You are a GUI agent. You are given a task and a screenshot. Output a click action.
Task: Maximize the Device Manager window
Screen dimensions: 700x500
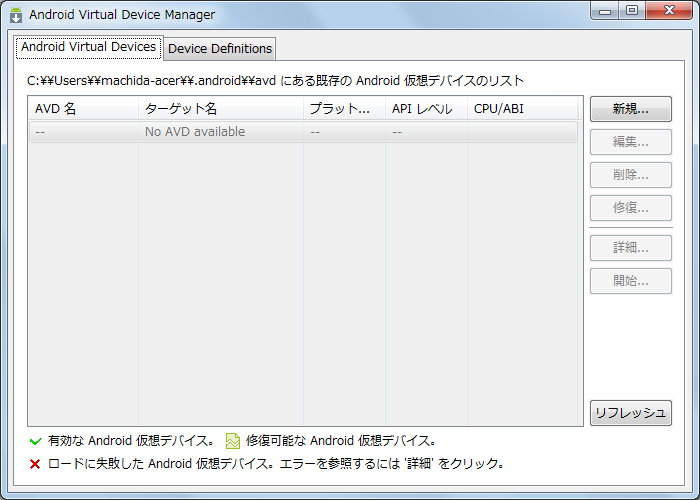coord(632,11)
